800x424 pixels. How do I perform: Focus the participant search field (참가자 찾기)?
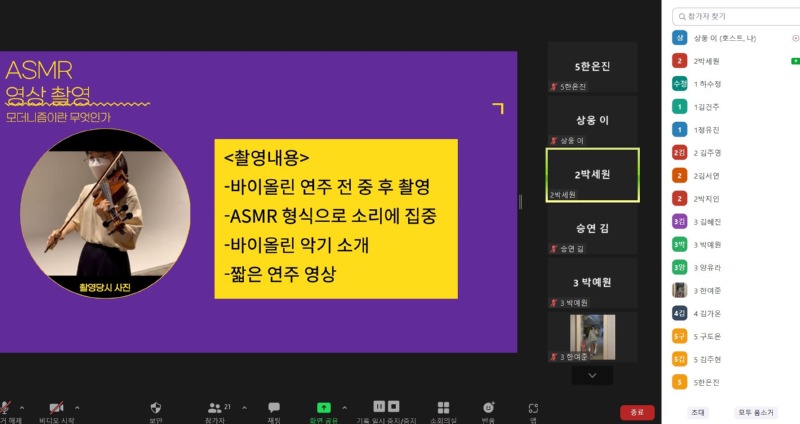pyautogui.click(x=736, y=16)
